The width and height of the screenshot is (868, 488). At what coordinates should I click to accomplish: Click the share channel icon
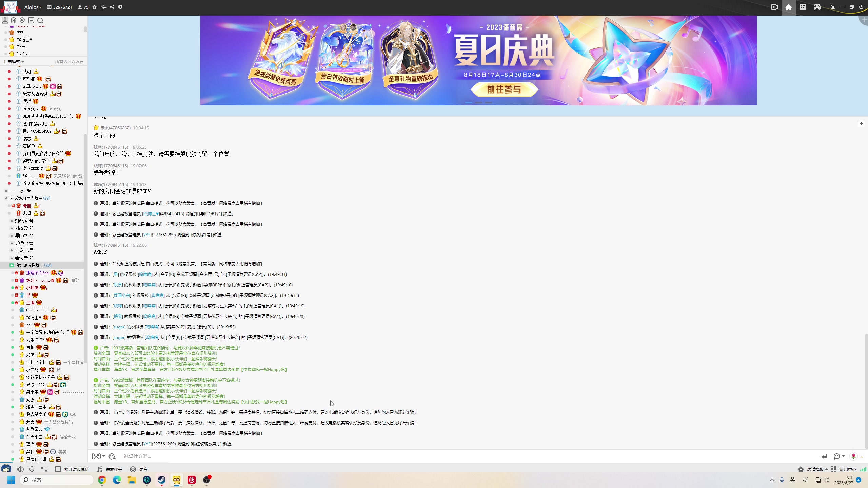(x=112, y=7)
